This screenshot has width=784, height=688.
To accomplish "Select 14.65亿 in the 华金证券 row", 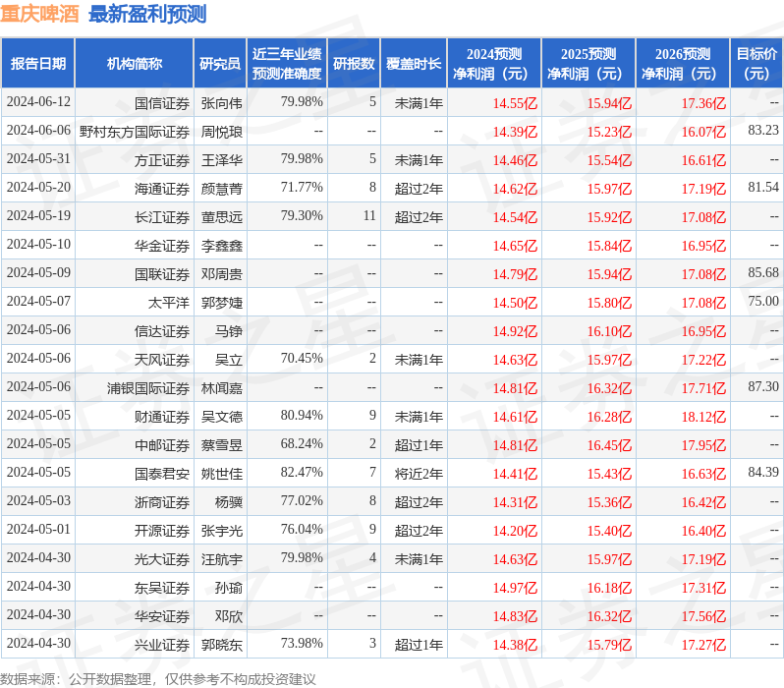I will 515,246.
